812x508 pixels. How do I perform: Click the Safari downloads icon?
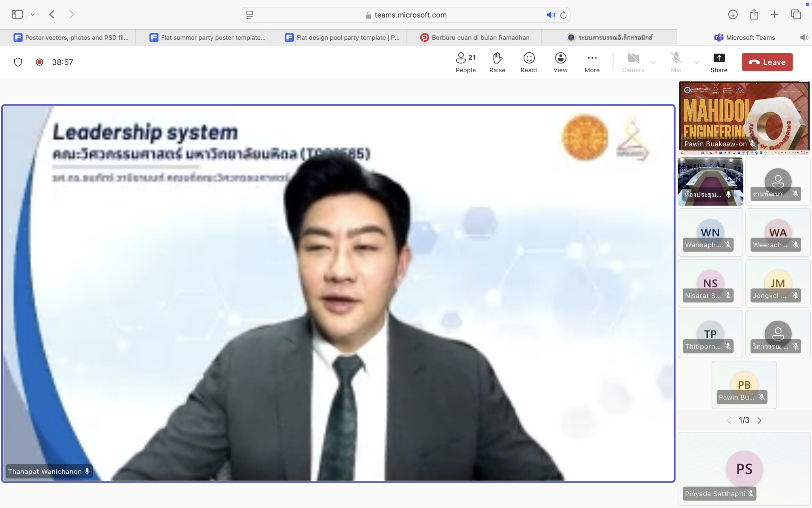(x=733, y=15)
